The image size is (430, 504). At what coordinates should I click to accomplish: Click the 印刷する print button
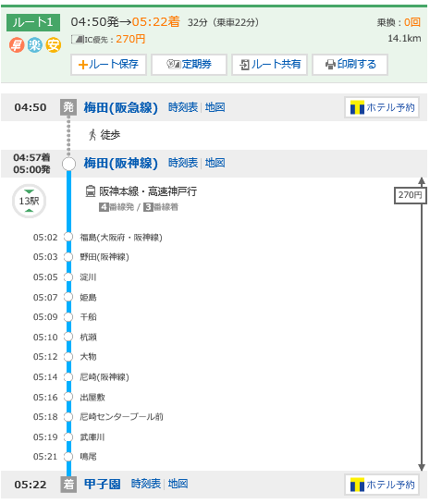[350, 65]
